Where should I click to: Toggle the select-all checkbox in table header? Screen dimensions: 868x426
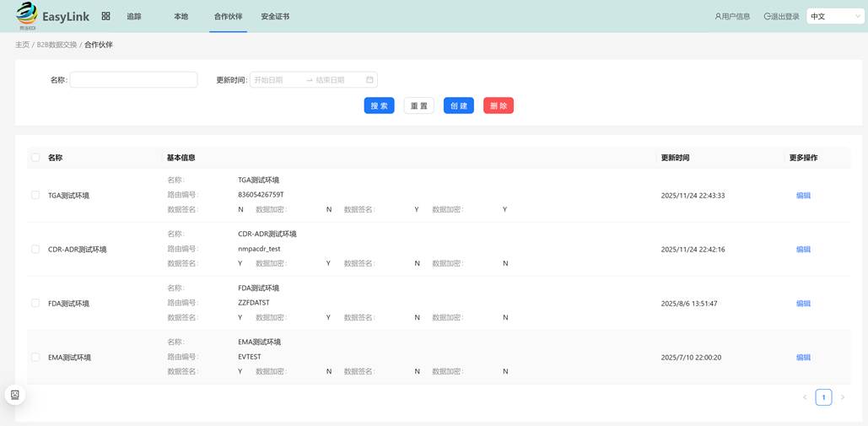coord(35,158)
